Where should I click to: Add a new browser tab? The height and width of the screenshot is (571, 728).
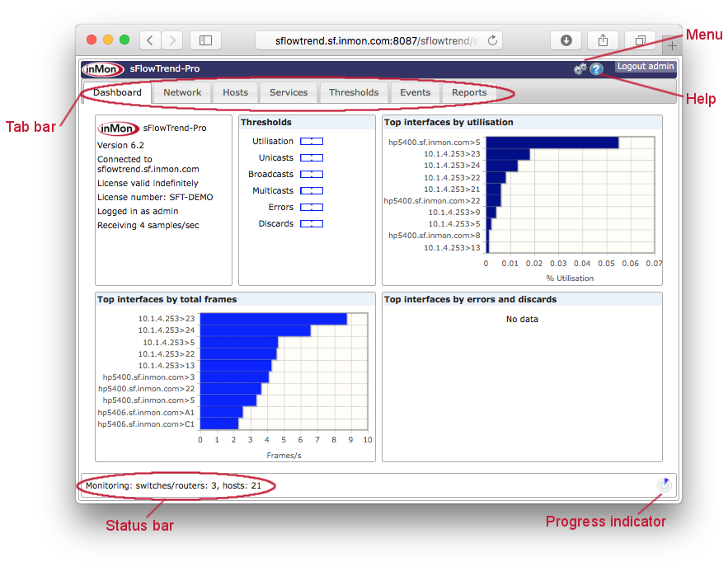pyautogui.click(x=672, y=45)
